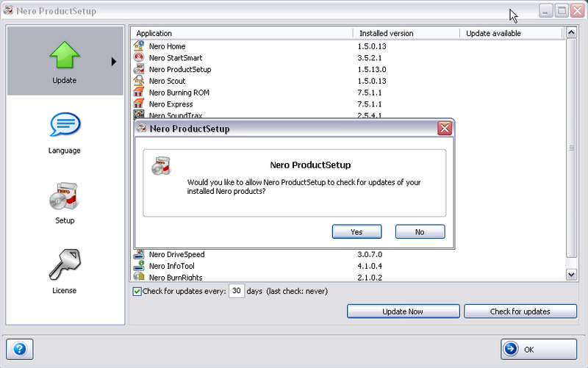
Task: Click the Nero StartSmart icon
Action: [139, 57]
